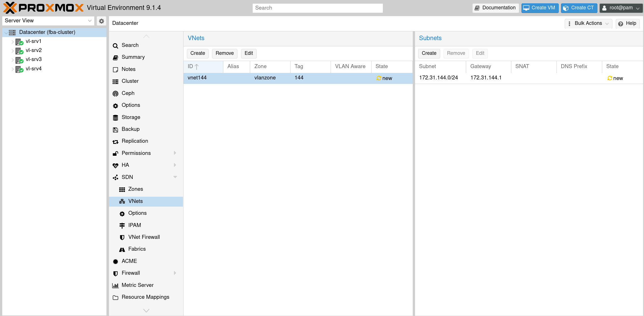Click the Datacenter server icon in tree
The height and width of the screenshot is (316, 644).
click(12, 33)
